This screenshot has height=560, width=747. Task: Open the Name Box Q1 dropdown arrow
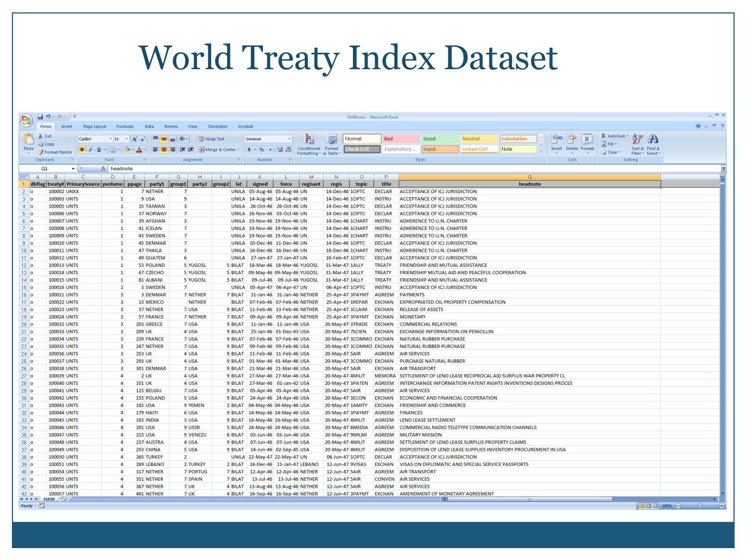pyautogui.click(x=73, y=169)
